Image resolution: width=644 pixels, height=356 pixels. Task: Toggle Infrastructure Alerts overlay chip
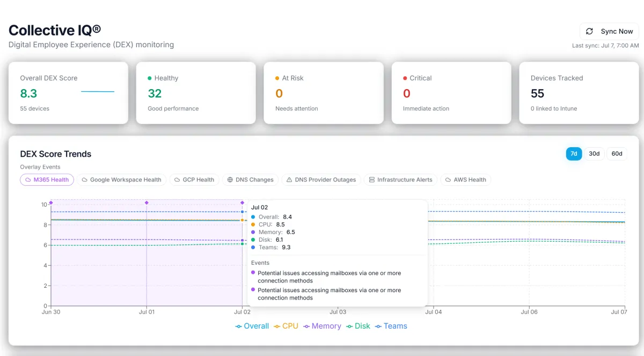400,180
